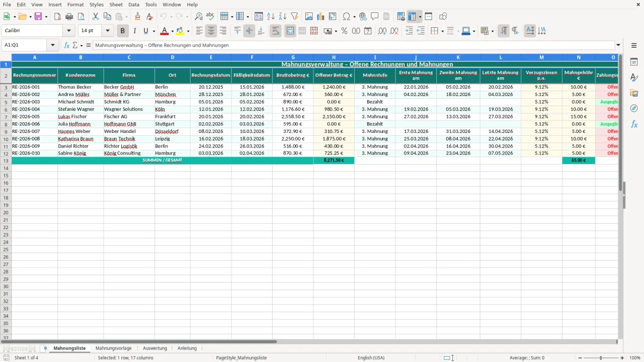Sort descending Z to A
The width and height of the screenshot is (644, 362).
tap(283, 17)
